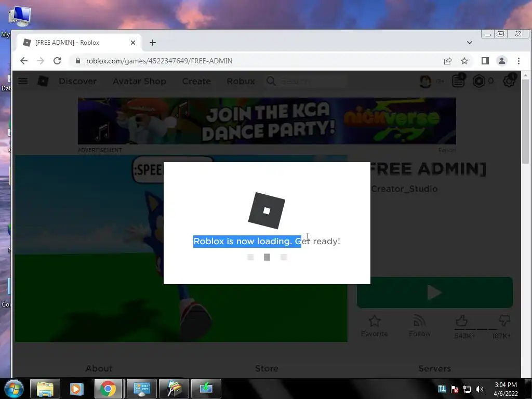532x399 pixels.
Task: Click the network tray icon
Action: pyautogui.click(x=467, y=389)
